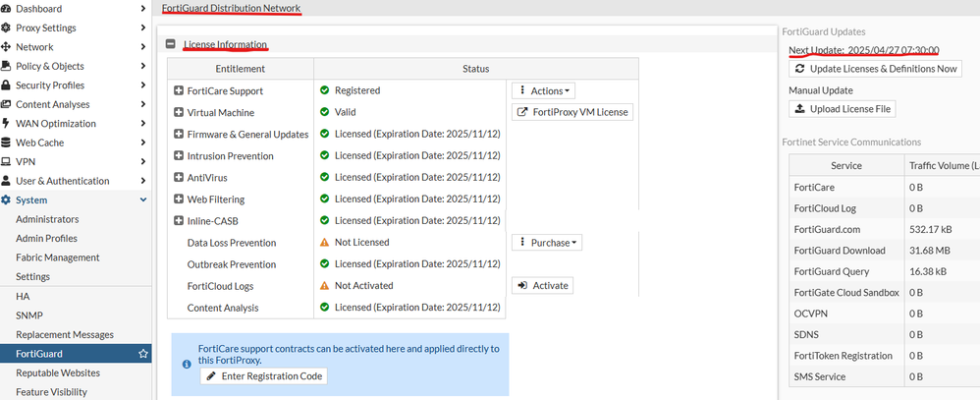
Task: Expand the AntiVirus entitlement row
Action: coord(179,178)
